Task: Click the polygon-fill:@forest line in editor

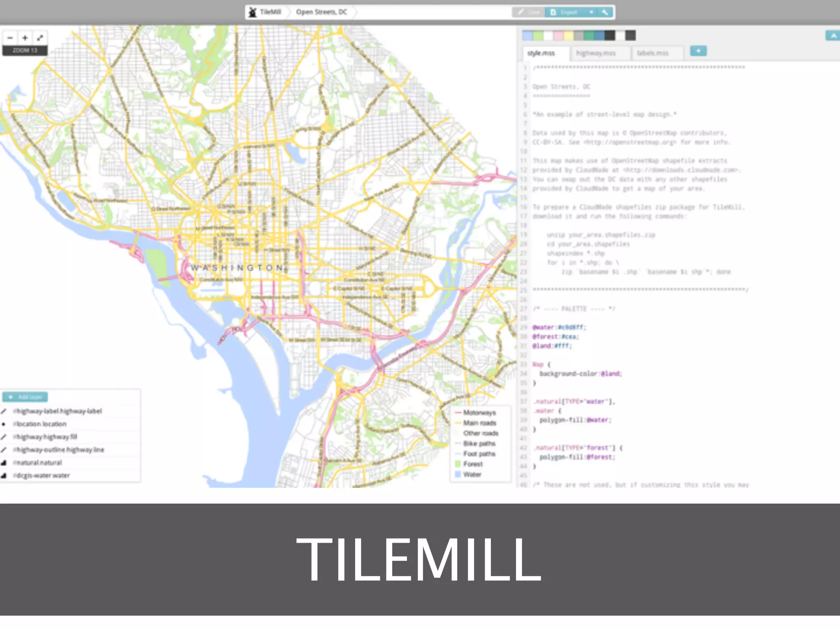Action: point(577,457)
